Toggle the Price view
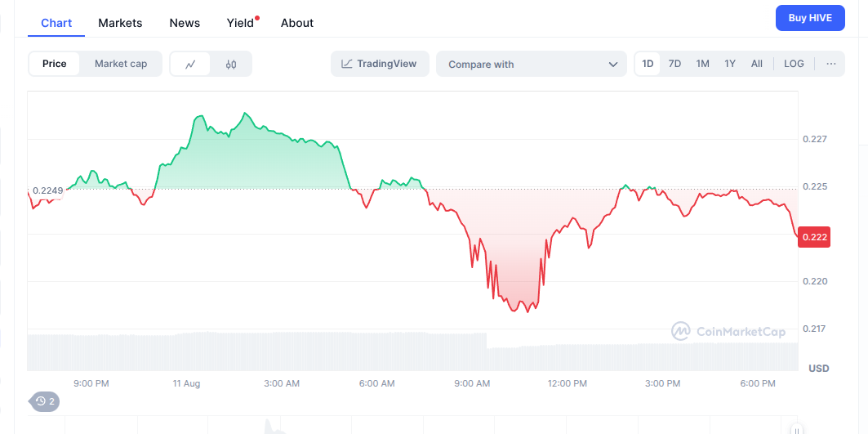Image resolution: width=868 pixels, height=434 pixels. tap(54, 64)
